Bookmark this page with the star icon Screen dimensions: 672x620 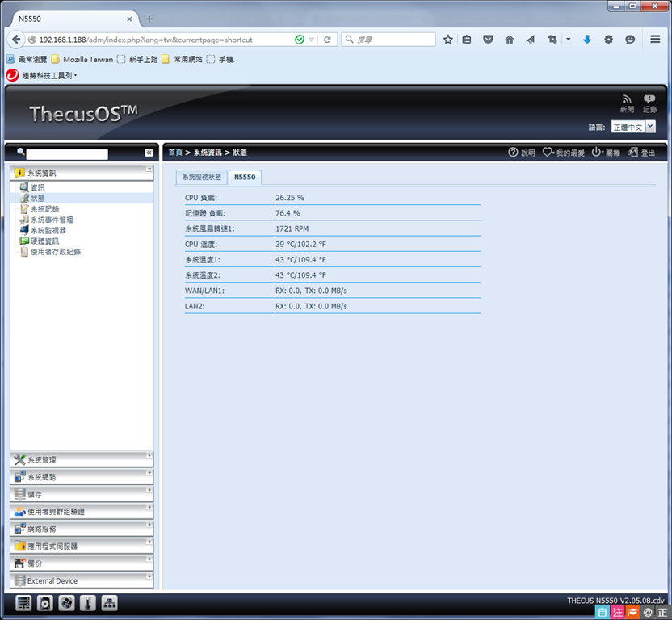coord(447,40)
